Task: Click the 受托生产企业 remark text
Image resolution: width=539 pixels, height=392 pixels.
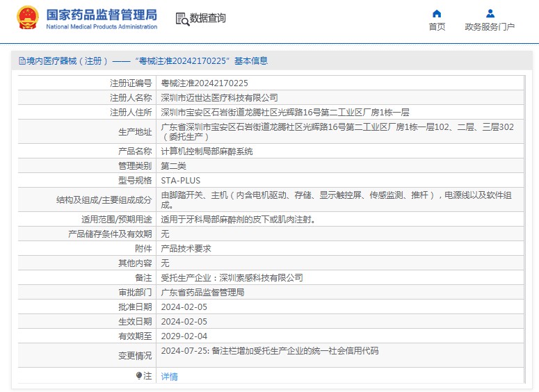Action: point(232,277)
